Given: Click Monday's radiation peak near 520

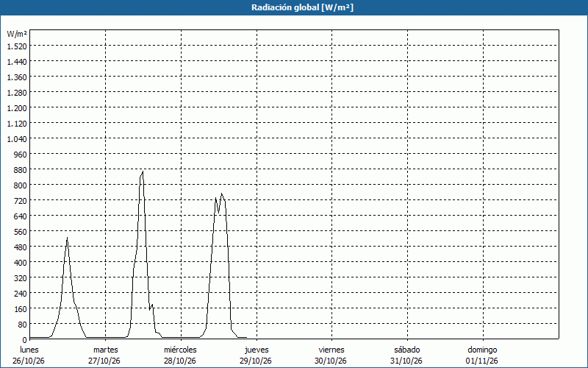Looking at the screenshot, I should click(67, 238).
